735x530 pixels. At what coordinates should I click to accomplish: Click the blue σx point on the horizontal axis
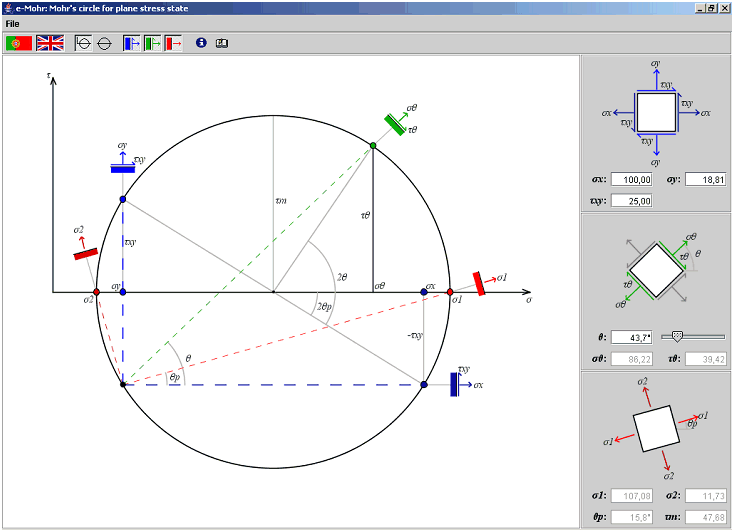(x=424, y=292)
